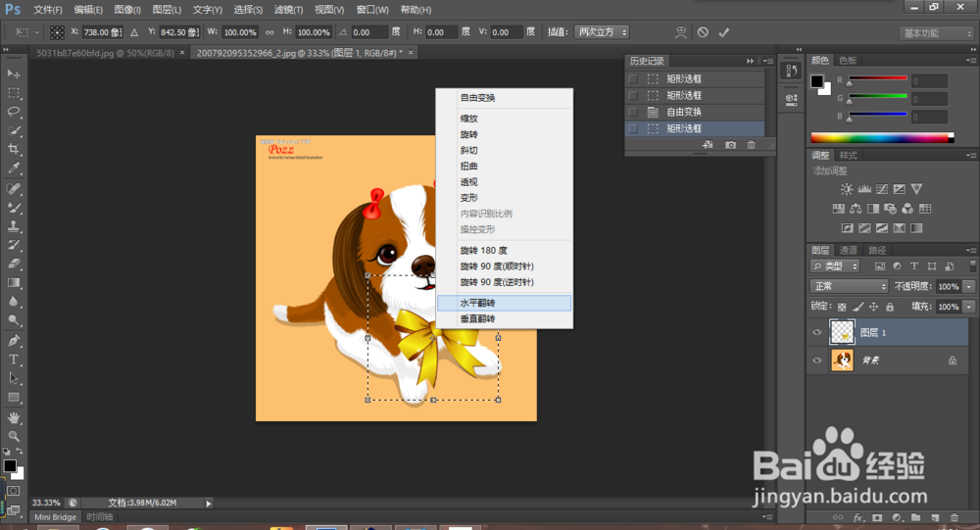Add Brightness/Contrast adjustment sun icon
980x530 pixels.
[847, 189]
